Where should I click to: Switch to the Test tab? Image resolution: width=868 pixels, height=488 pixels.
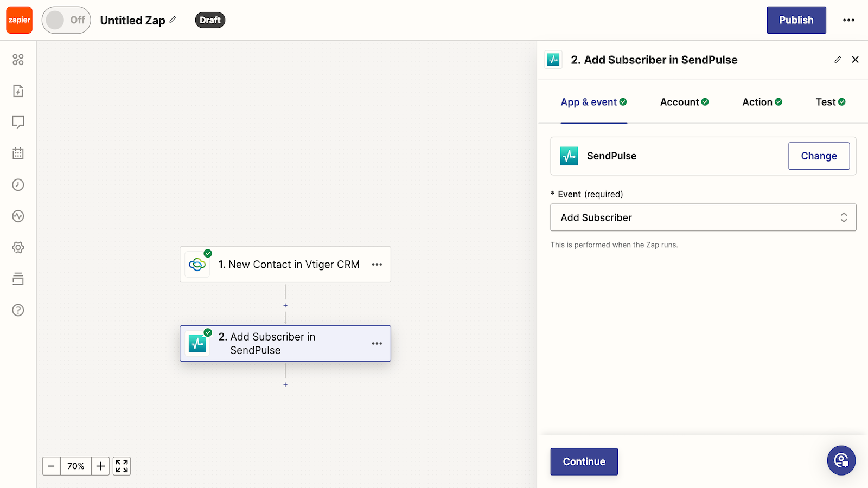click(830, 102)
